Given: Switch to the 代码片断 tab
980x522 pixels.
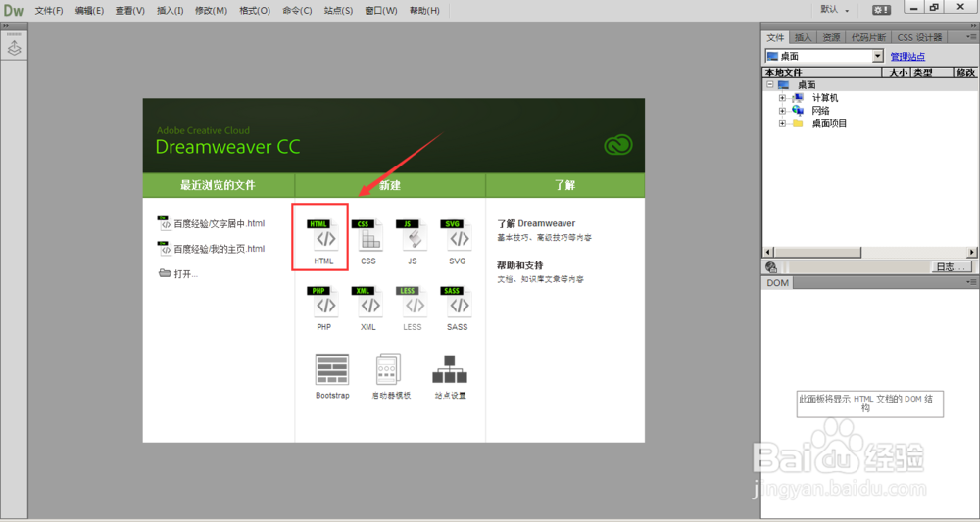Looking at the screenshot, I should pyautogui.click(x=868, y=37).
